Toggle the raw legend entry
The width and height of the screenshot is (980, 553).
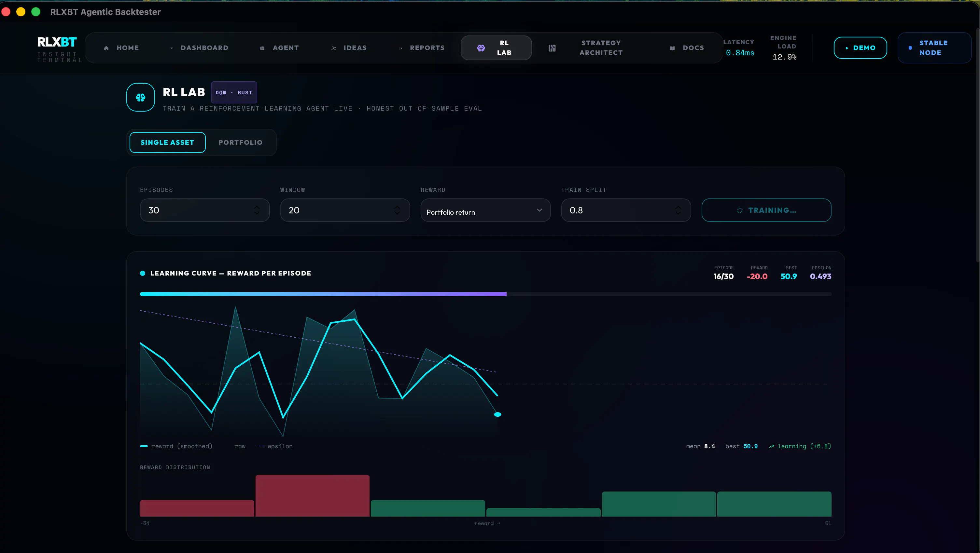tap(240, 446)
